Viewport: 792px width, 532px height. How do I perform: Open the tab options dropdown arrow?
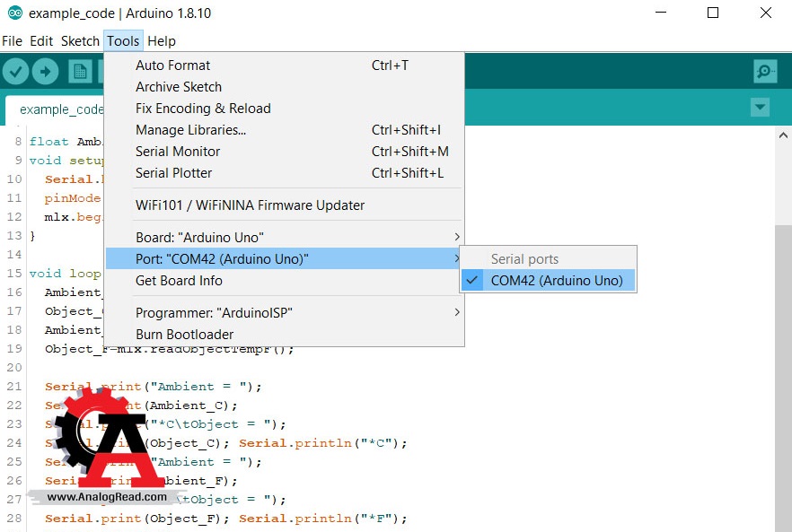tap(760, 107)
